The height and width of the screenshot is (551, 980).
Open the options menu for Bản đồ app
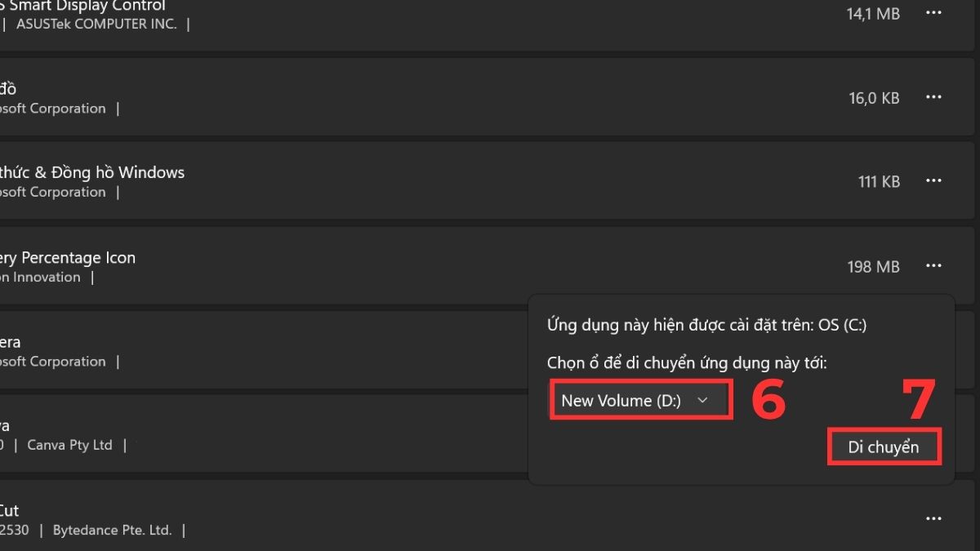click(933, 97)
